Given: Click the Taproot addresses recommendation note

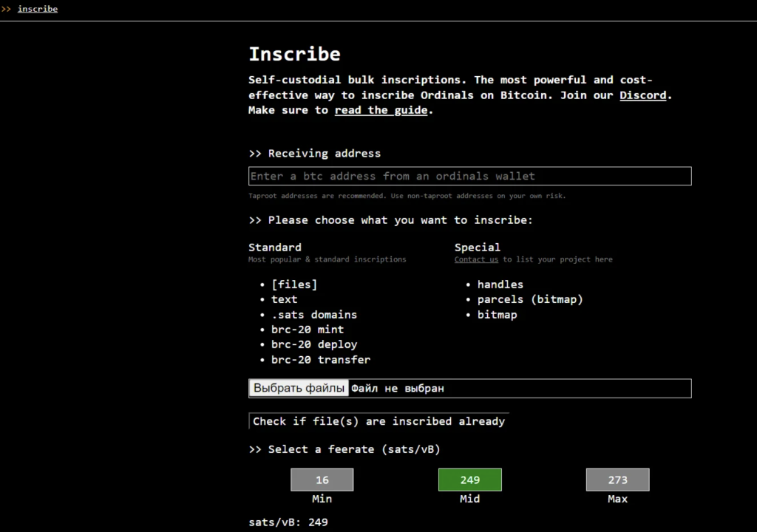Looking at the screenshot, I should [x=407, y=196].
